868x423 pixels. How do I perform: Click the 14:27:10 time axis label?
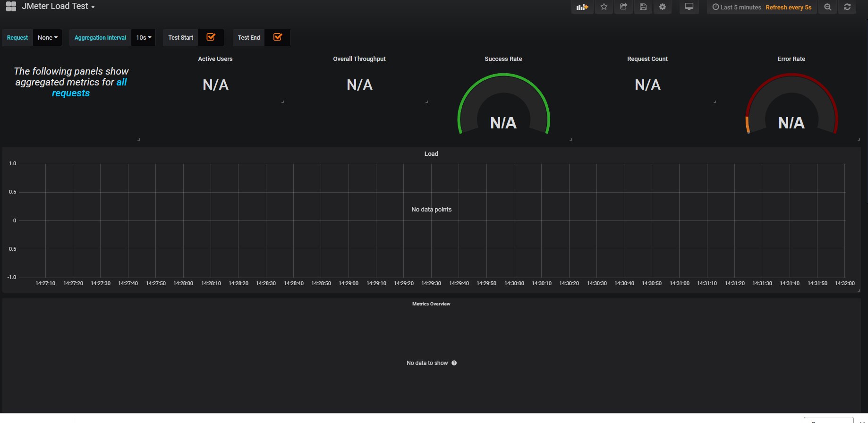(x=45, y=284)
